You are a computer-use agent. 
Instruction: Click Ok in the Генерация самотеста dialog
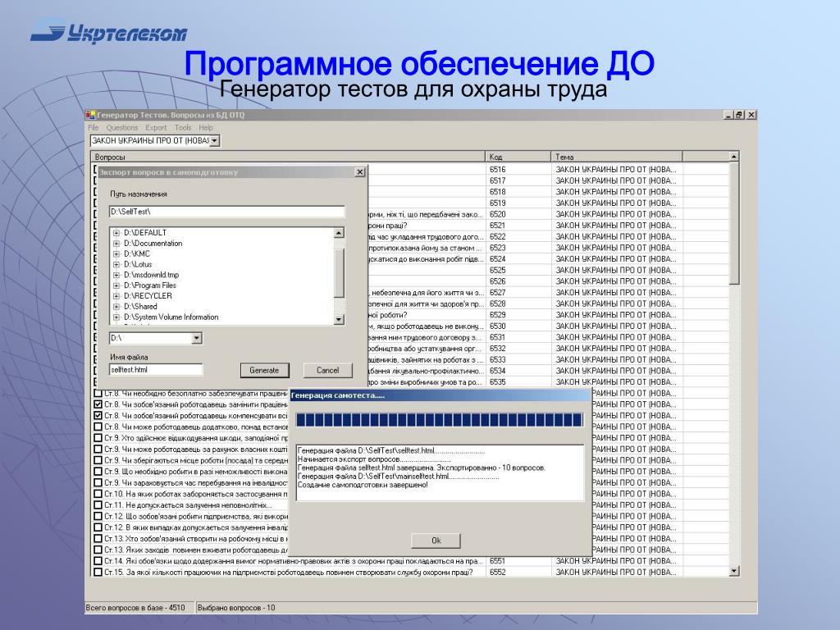pyautogui.click(x=436, y=541)
